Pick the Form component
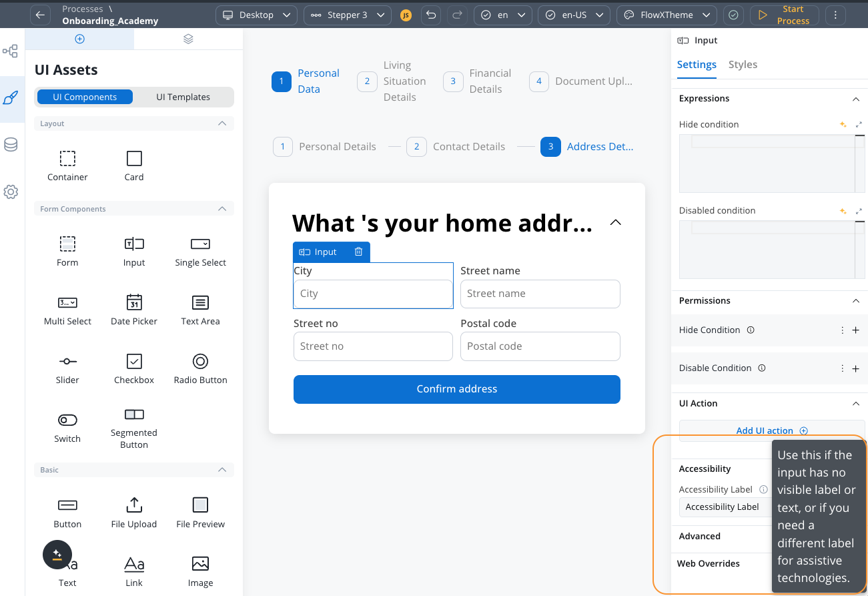Screen dimensions: 868x596 [67, 251]
